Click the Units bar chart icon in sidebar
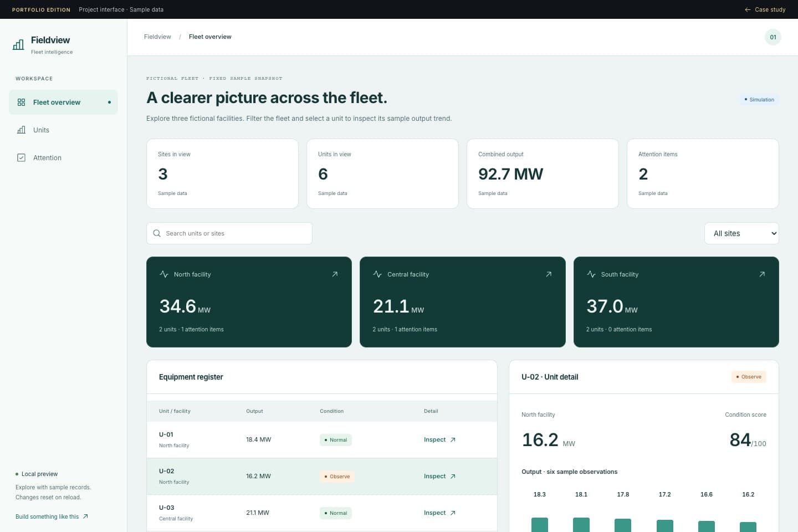798x532 pixels. click(21, 130)
